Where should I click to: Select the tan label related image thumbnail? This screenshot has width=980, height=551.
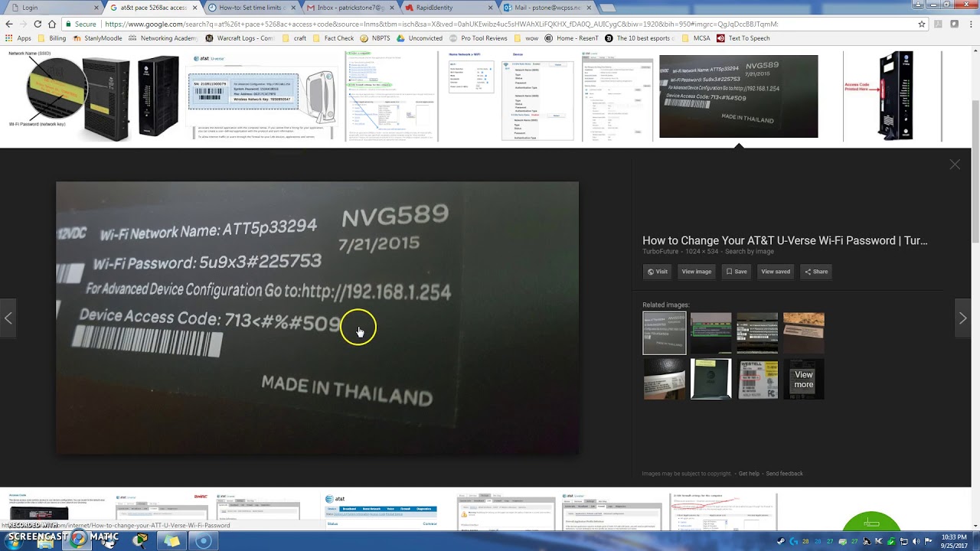(x=803, y=332)
